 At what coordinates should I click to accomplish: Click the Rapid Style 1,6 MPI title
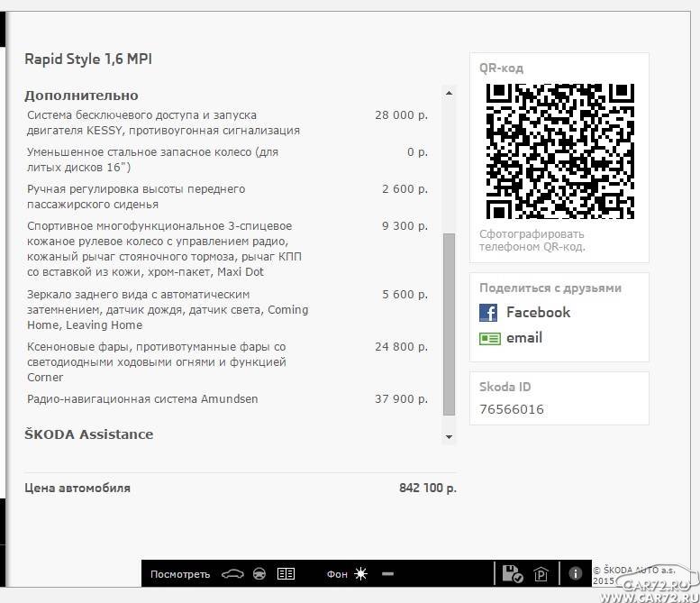click(88, 59)
